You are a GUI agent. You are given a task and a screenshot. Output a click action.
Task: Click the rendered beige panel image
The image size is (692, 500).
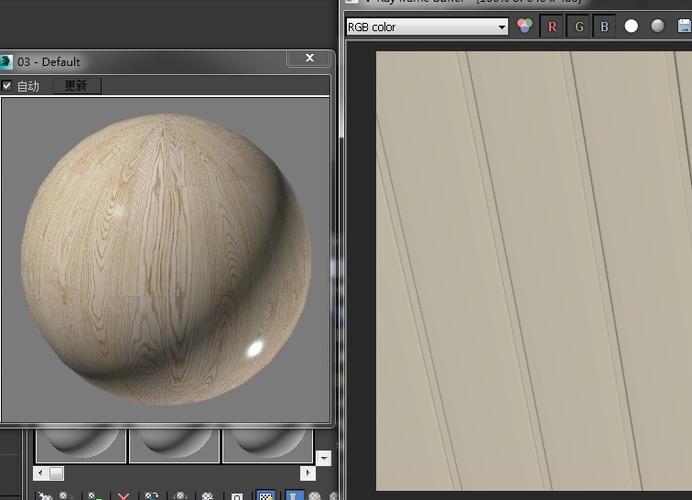pyautogui.click(x=534, y=271)
